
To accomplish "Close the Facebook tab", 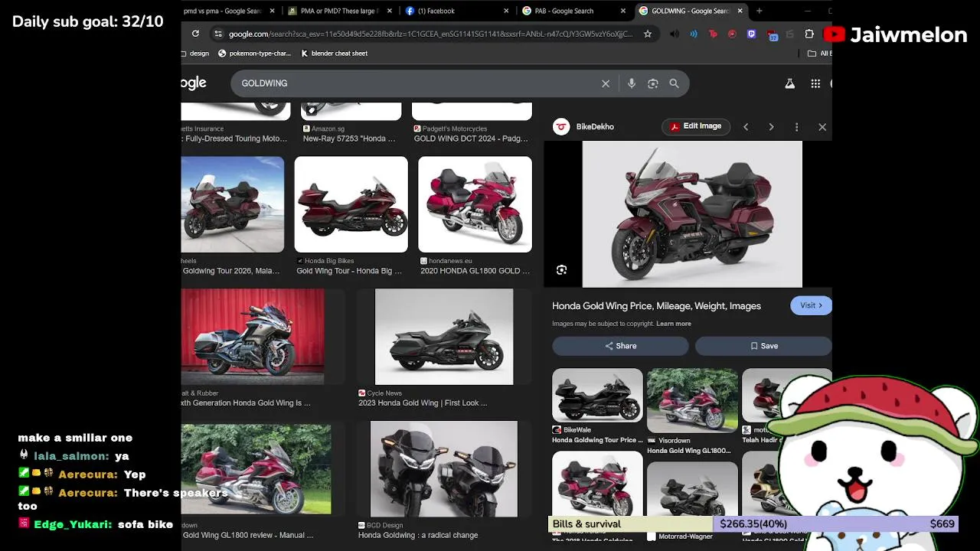I will click(x=506, y=11).
